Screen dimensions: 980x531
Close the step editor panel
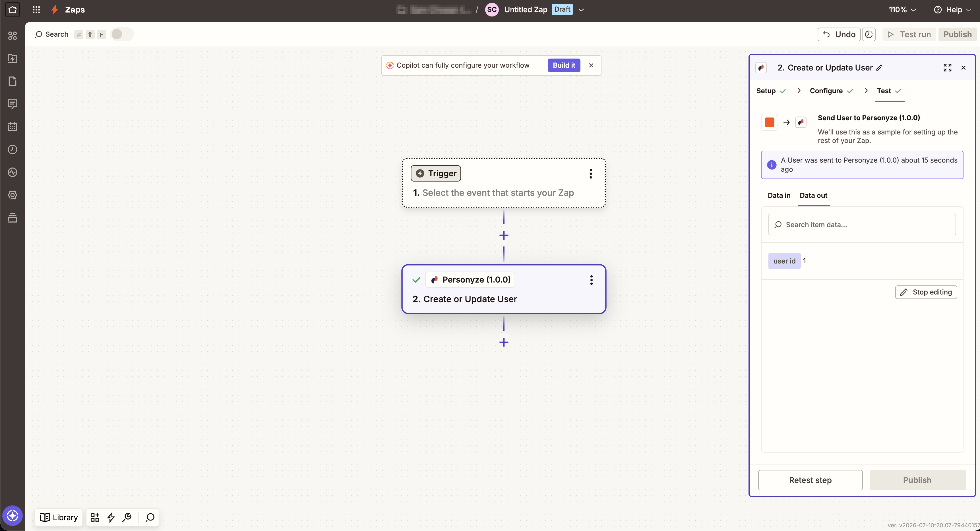pos(963,68)
